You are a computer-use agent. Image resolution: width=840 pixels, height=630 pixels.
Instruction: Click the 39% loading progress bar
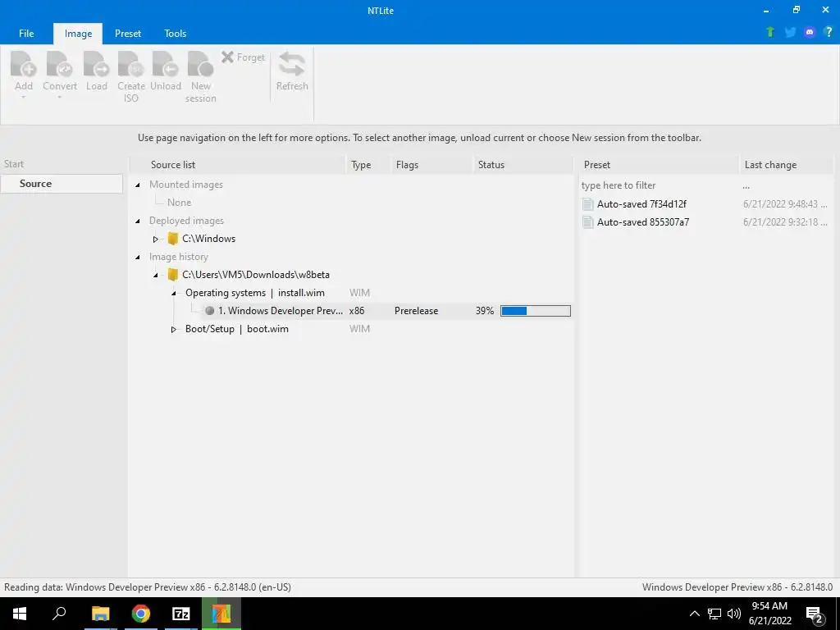click(x=535, y=311)
